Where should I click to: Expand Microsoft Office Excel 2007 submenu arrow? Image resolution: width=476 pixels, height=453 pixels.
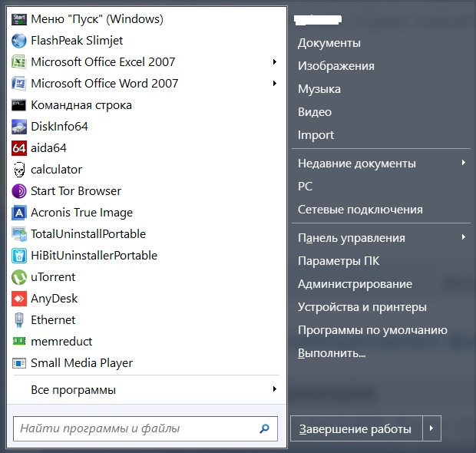point(274,62)
